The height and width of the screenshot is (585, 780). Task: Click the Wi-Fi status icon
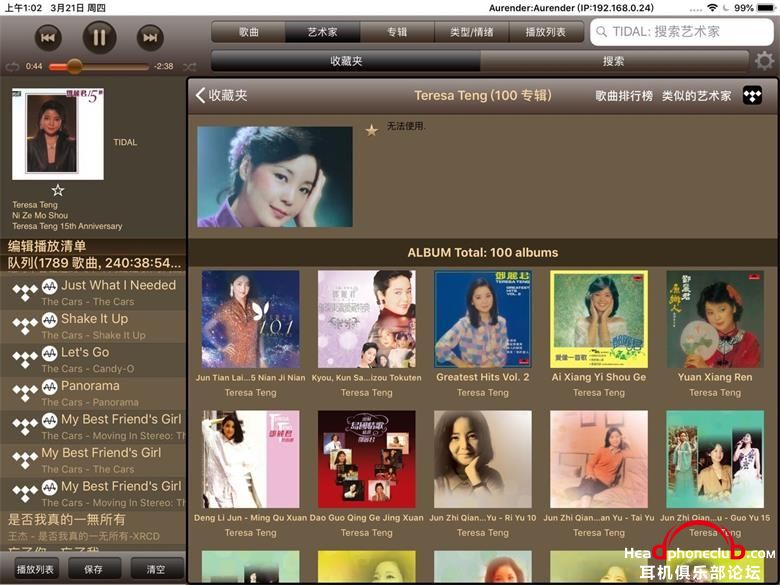pyautogui.click(x=712, y=8)
